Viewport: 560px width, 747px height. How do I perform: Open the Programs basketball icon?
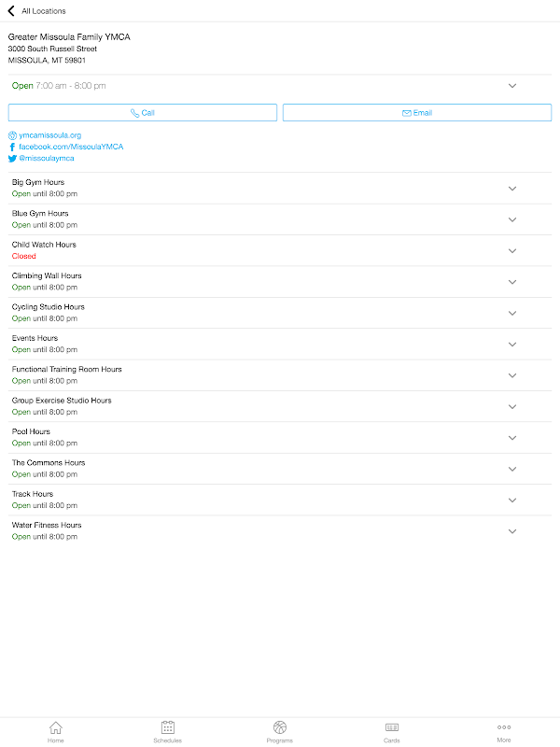279,727
